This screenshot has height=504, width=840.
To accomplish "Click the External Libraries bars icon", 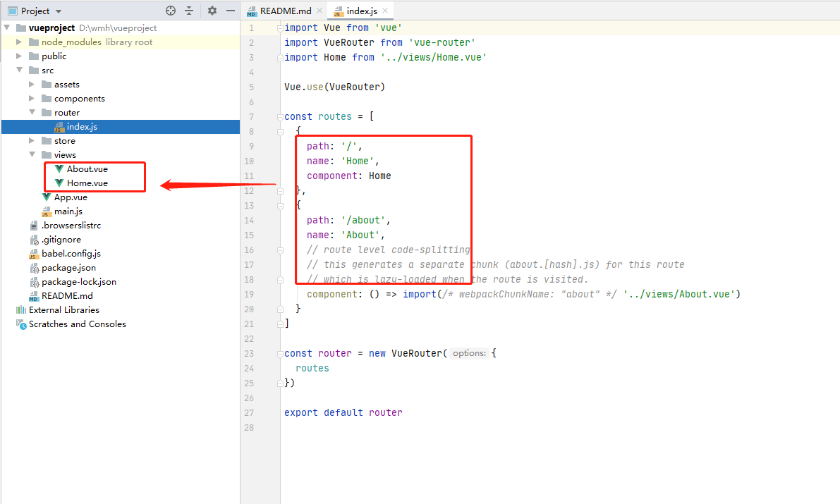I will tap(21, 309).
